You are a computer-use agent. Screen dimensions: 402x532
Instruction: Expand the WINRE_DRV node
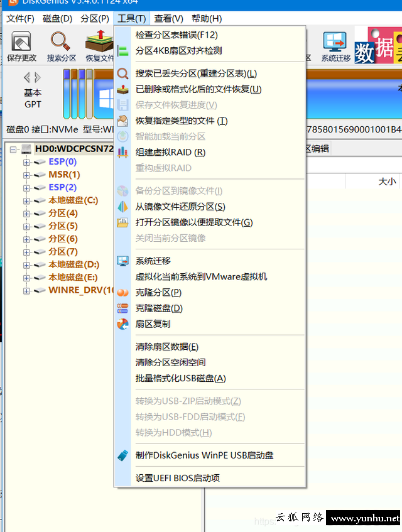point(26,291)
